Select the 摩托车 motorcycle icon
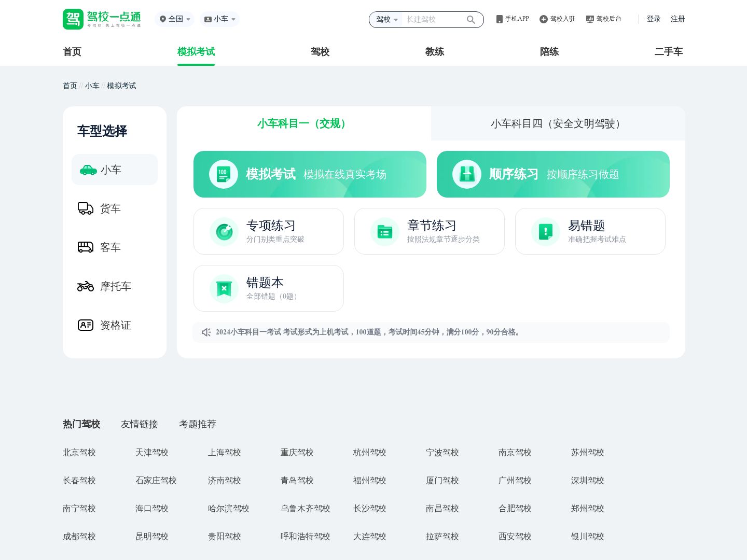The image size is (747, 560). (x=86, y=286)
